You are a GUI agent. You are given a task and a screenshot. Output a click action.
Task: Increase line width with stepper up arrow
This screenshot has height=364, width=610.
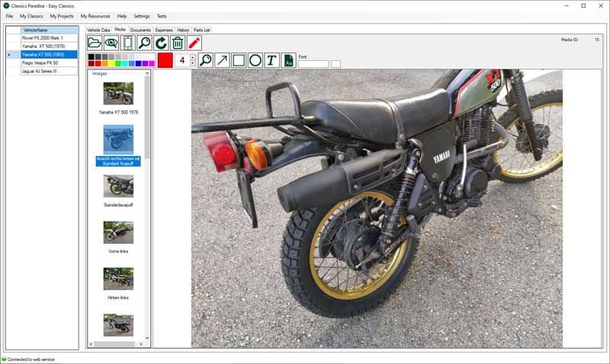tap(193, 57)
